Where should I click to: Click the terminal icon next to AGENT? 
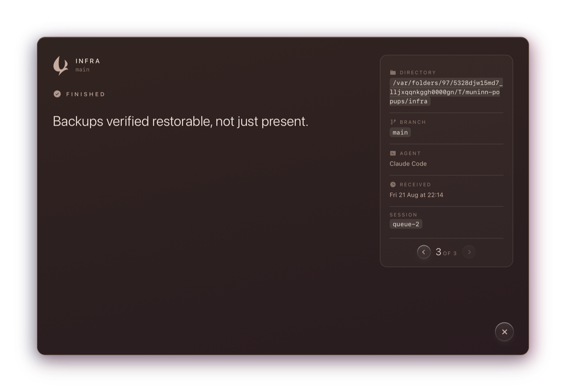393,153
